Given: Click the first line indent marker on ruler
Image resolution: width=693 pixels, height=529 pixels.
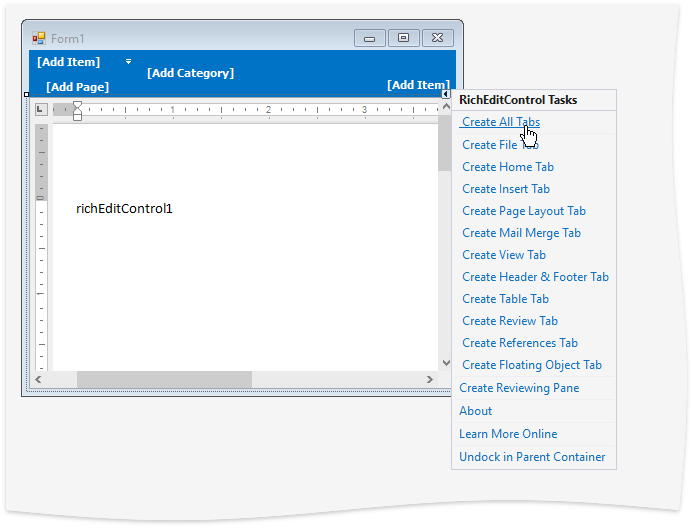Looking at the screenshot, I should (77, 105).
